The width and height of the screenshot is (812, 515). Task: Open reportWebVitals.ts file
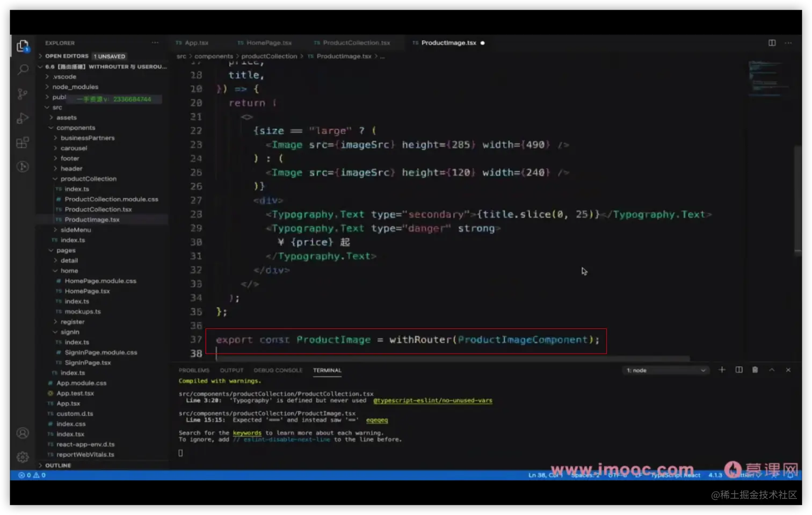pyautogui.click(x=85, y=454)
